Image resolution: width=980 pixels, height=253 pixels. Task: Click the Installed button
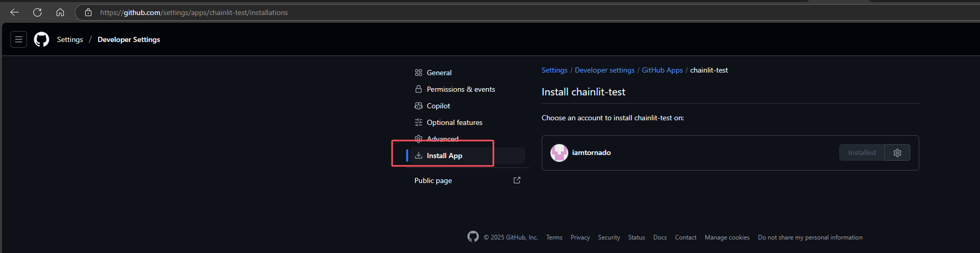(862, 152)
